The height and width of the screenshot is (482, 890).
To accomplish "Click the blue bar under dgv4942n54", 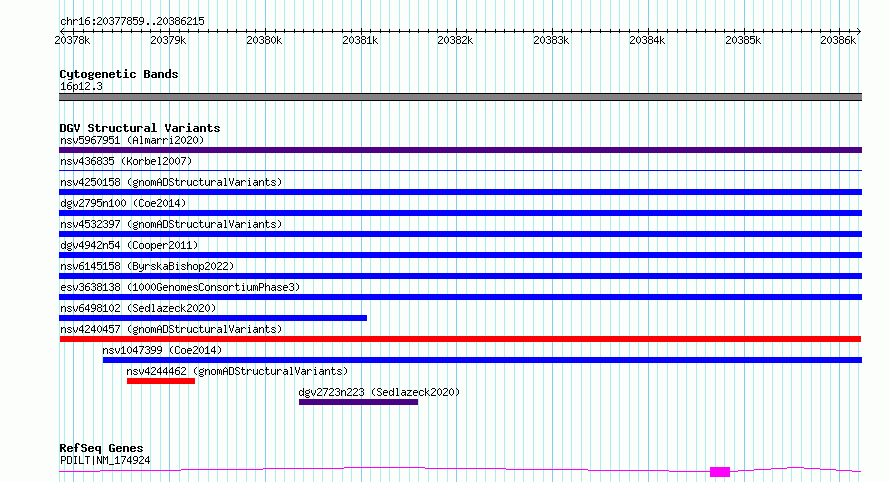I will coord(460,255).
